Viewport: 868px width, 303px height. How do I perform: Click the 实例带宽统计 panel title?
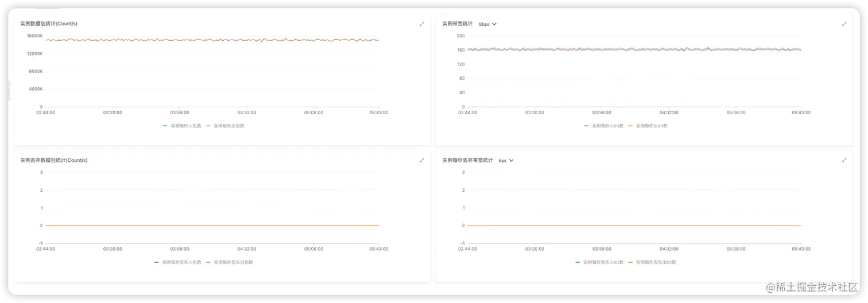coord(458,24)
